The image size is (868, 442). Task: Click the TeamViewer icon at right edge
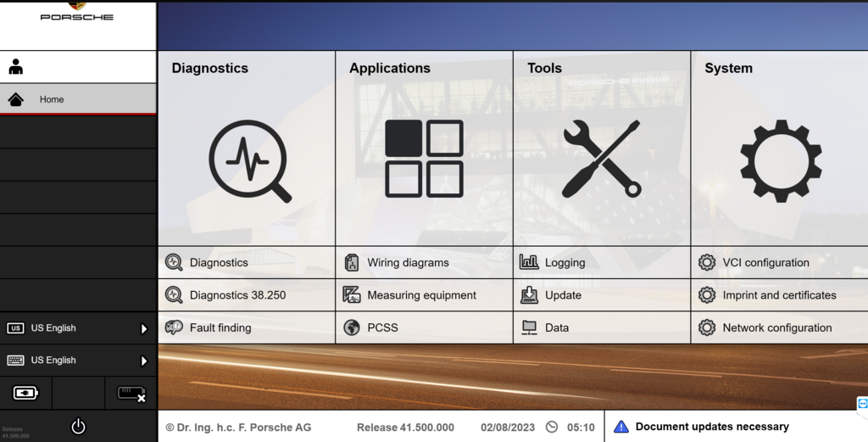862,404
